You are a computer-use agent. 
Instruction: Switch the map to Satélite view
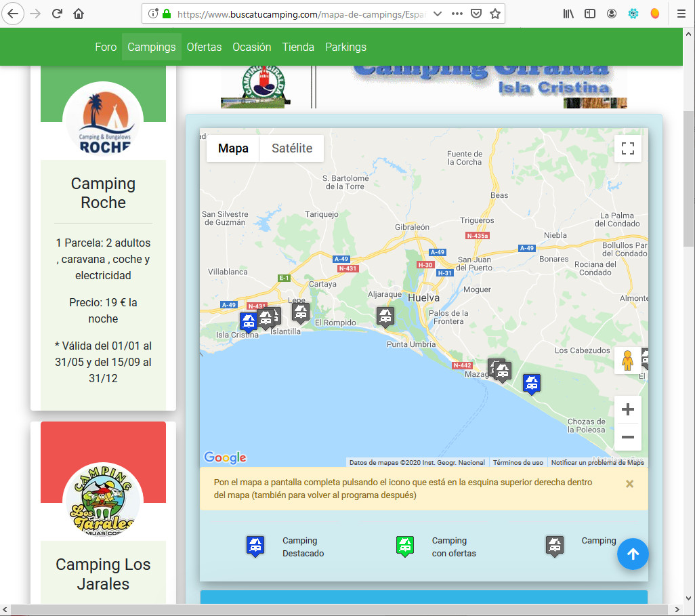pyautogui.click(x=292, y=148)
